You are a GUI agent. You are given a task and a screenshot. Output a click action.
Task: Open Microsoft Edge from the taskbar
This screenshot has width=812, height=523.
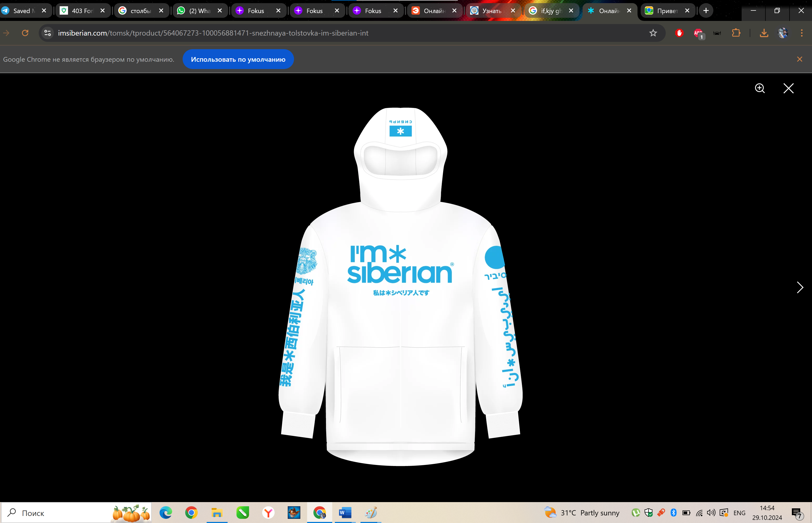(166, 513)
